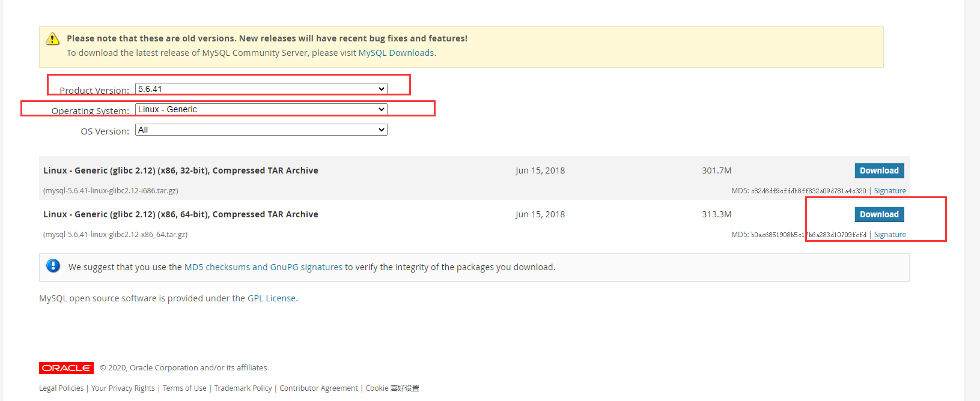Click the 301.7M file size
The width and height of the screenshot is (980, 401).
717,170
